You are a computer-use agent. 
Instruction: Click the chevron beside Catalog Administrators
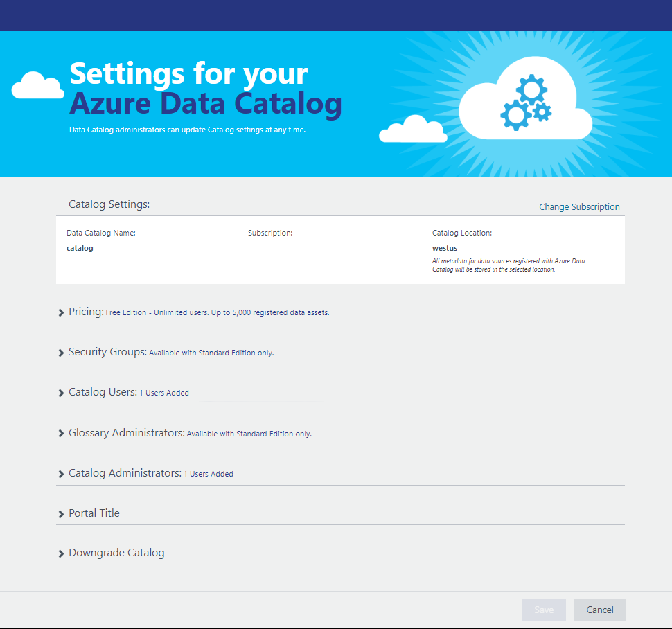coord(61,473)
